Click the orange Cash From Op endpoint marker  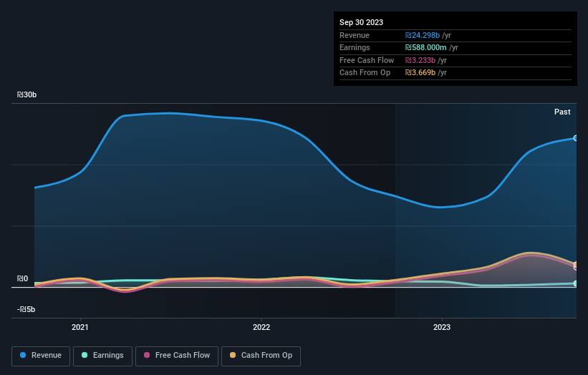576,265
